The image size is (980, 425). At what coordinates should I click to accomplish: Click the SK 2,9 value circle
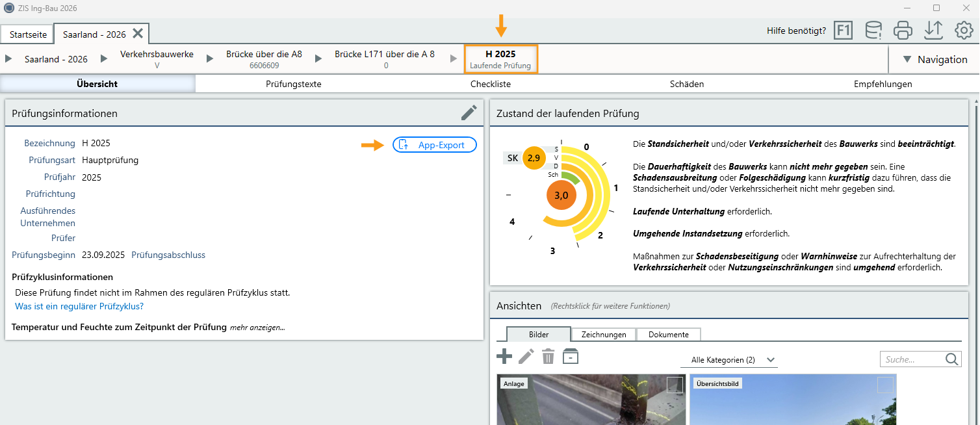(x=534, y=158)
